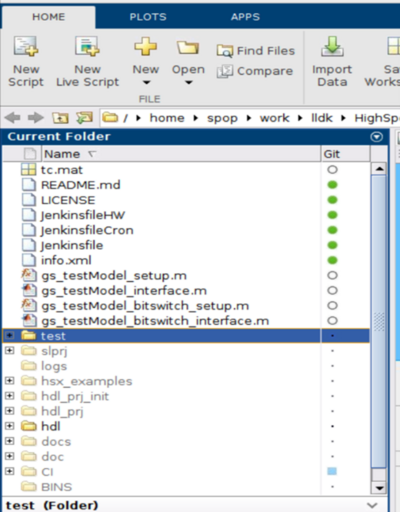Click the CI folder icon
Screen dimensions: 400x512
[29, 472]
